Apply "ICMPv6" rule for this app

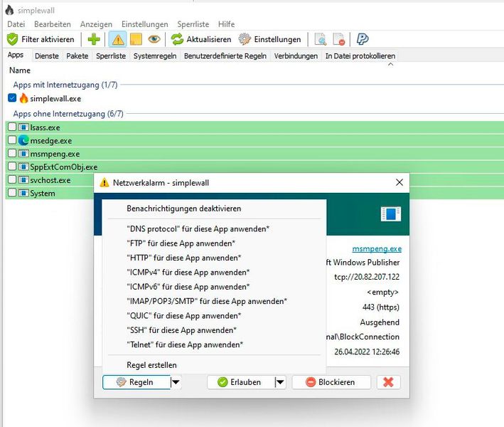(214, 287)
